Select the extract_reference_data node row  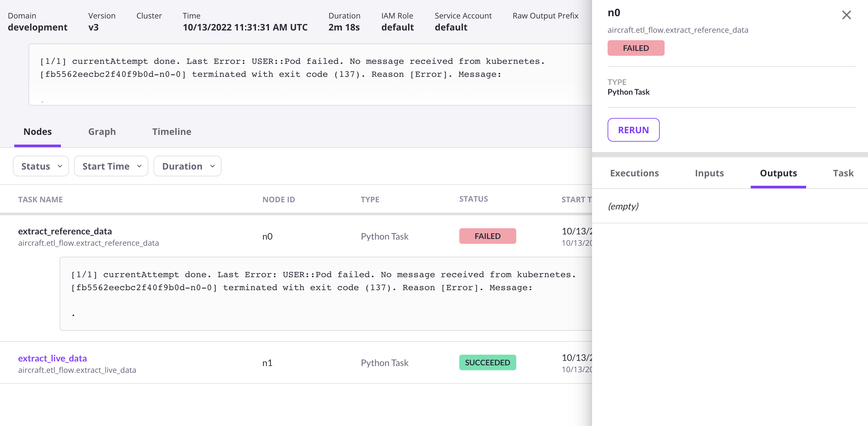click(296, 236)
